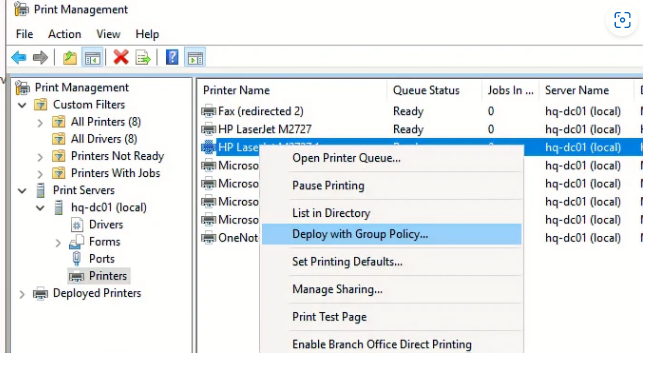Expand the Printers Not Ready node
661x365 pixels.
click(40, 157)
